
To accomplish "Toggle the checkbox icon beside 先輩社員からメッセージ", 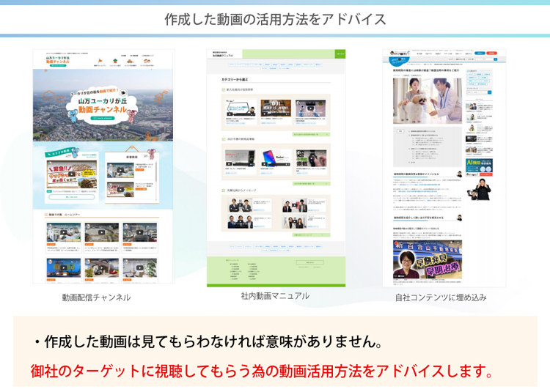I will tap(224, 191).
